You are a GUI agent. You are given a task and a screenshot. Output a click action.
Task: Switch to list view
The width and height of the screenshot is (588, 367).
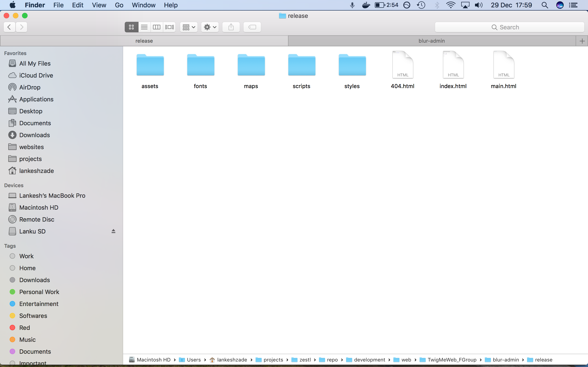click(x=144, y=27)
